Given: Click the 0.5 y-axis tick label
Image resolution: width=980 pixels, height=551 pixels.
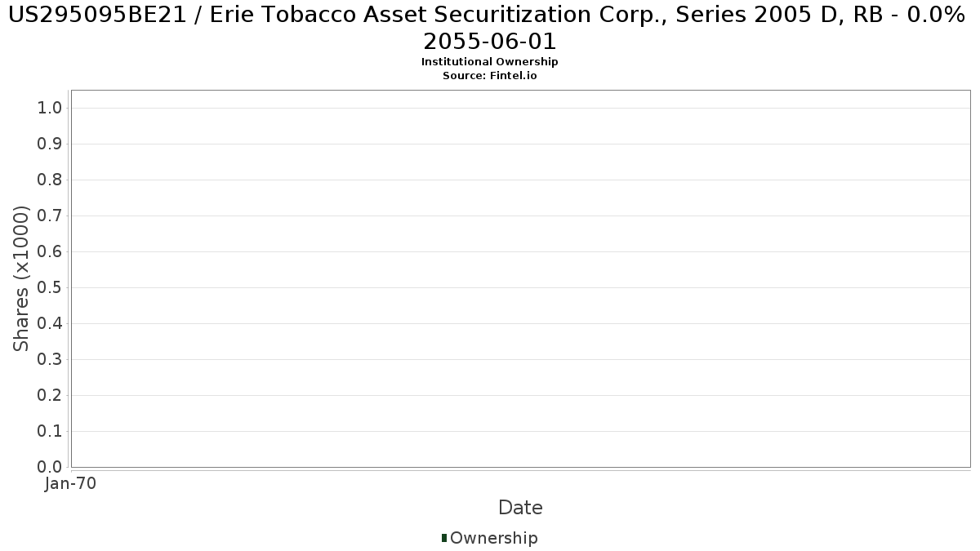Looking at the screenshot, I should [x=51, y=287].
